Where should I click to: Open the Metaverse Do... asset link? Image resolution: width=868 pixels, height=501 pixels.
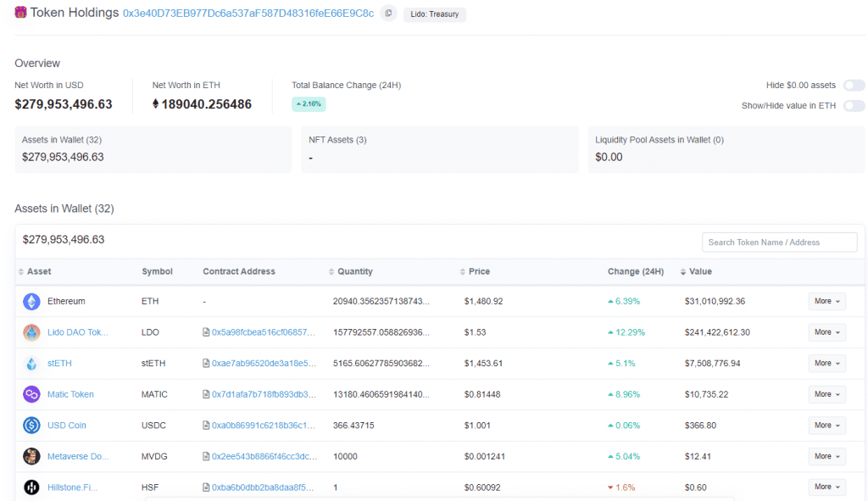(x=78, y=456)
